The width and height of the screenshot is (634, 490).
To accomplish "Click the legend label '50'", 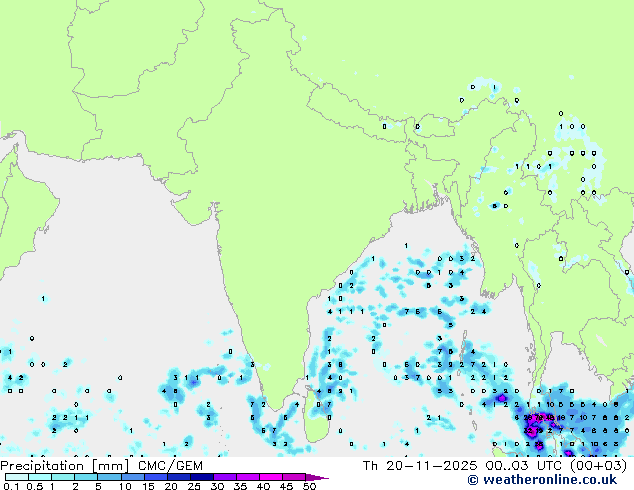I will [310, 486].
